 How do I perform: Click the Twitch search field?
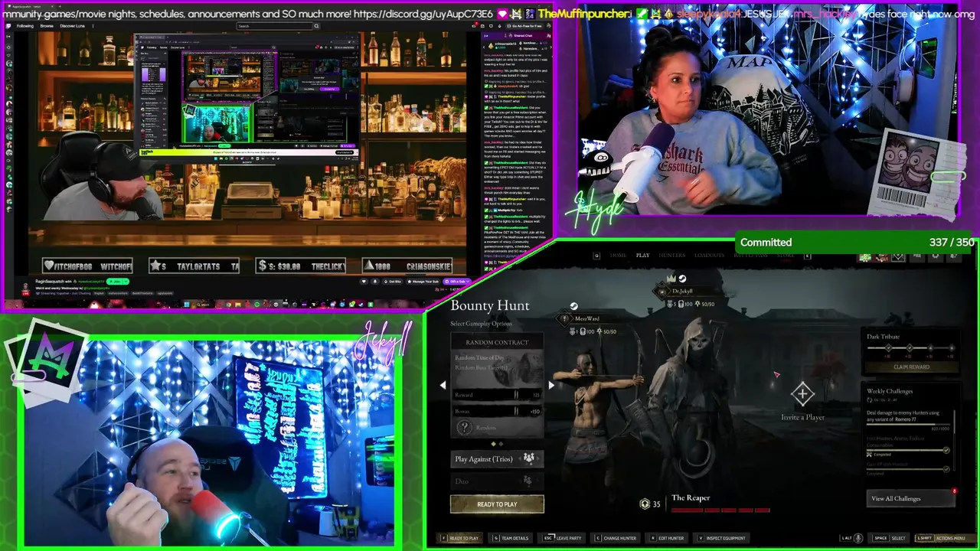274,26
